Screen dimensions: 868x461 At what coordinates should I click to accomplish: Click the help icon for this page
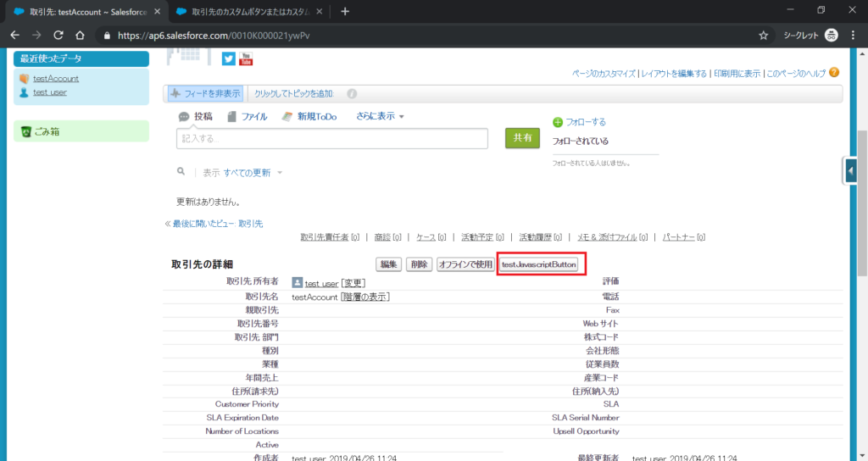(834, 73)
